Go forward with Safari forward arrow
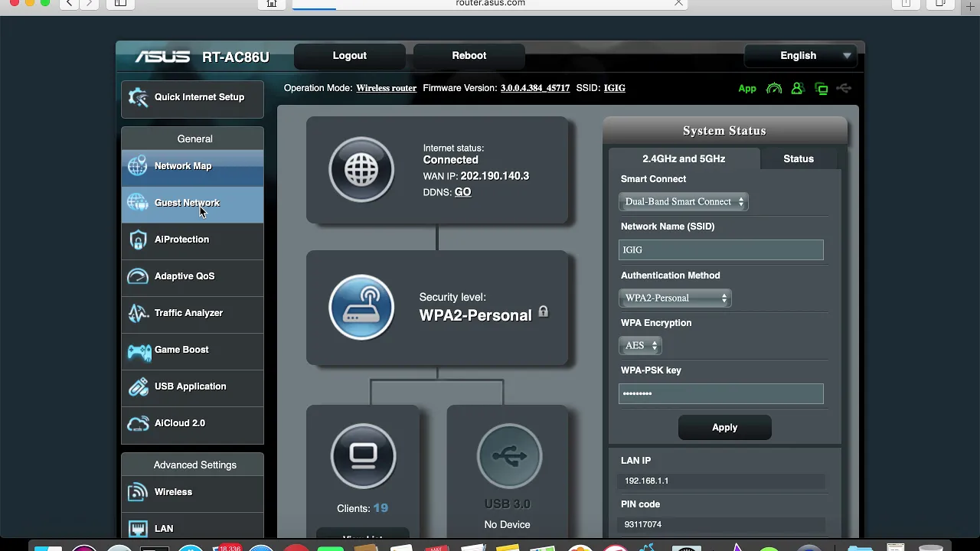The height and width of the screenshot is (551, 980). (89, 3)
